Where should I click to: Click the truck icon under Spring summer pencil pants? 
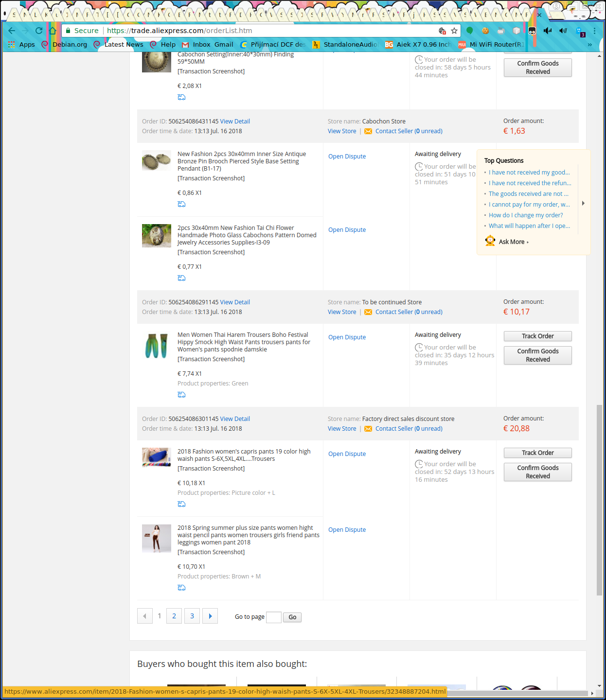[181, 588]
